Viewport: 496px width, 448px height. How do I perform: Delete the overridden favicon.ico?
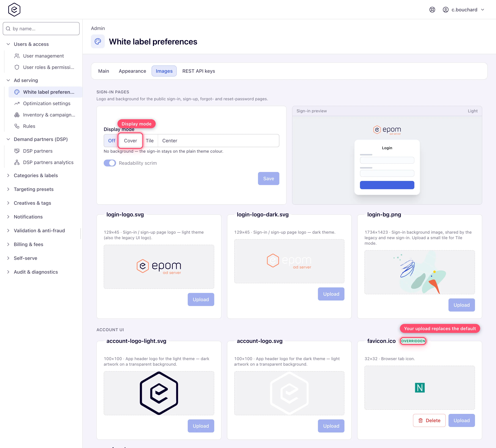[x=429, y=420]
